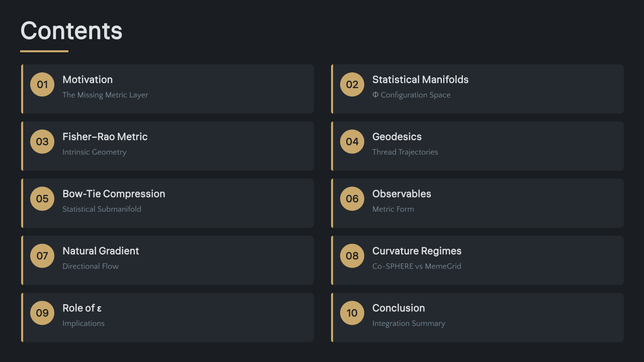Viewport: 644px width, 362px height.
Task: Click the Conclusion section heading
Action: (x=398, y=308)
